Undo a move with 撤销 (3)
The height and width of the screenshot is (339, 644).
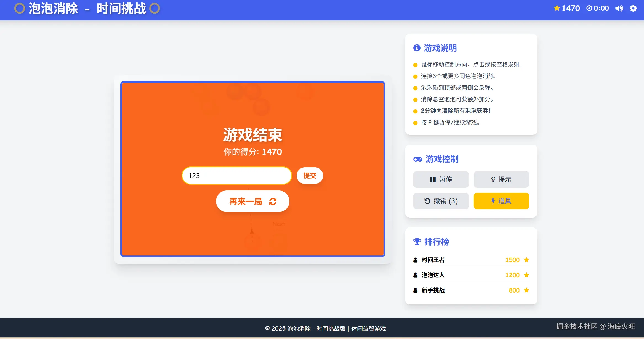click(x=441, y=201)
